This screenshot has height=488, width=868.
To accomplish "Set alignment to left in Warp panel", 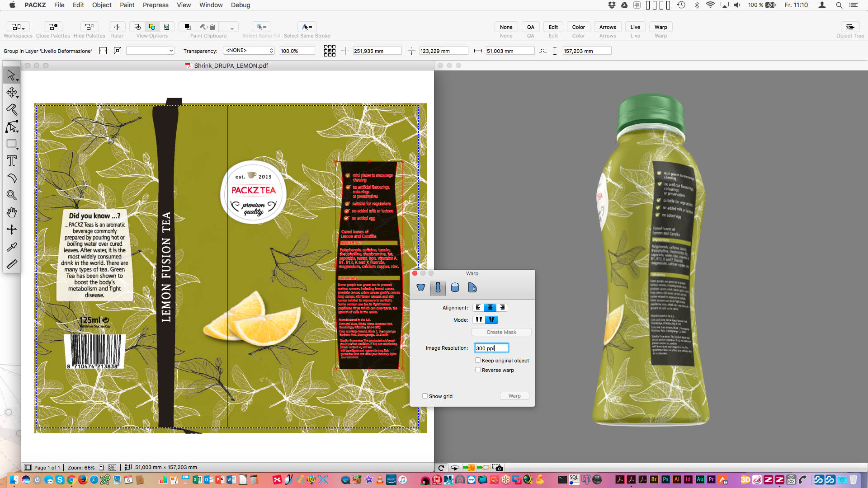I will pos(478,308).
